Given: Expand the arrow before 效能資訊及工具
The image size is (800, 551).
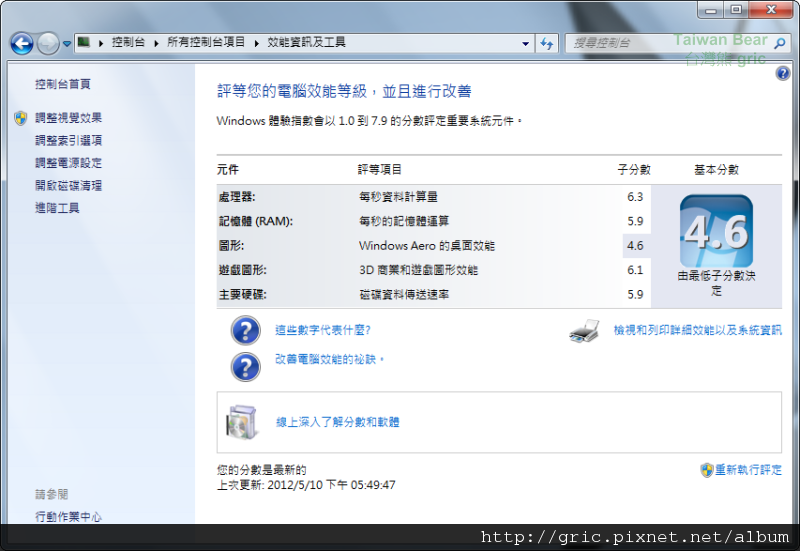Looking at the screenshot, I should 256,43.
